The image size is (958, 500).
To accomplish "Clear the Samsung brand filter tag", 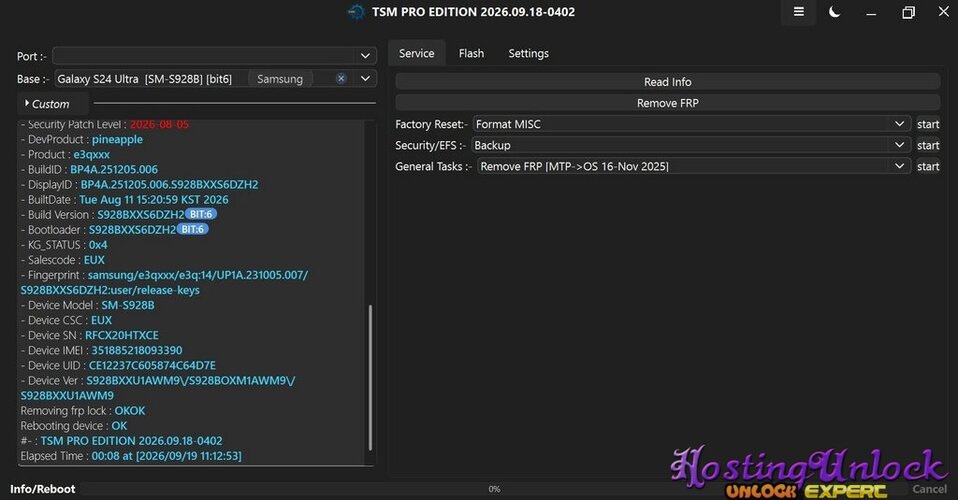I will pyautogui.click(x=341, y=79).
